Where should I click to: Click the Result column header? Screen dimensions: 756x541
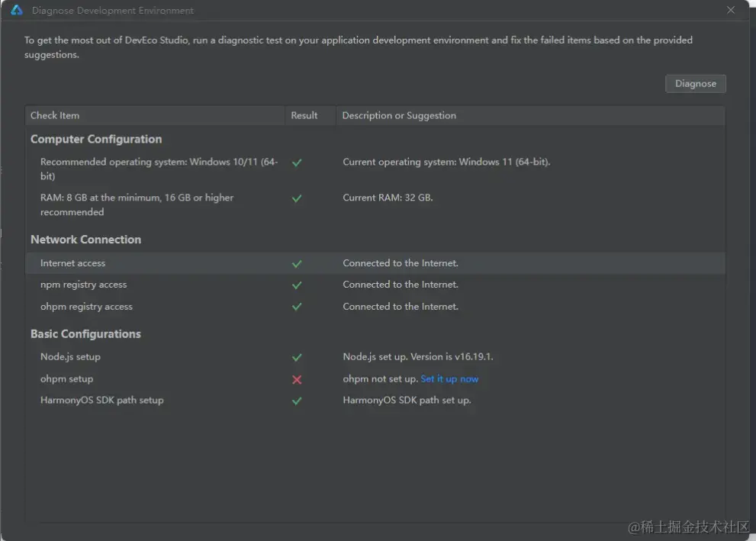[x=304, y=116]
